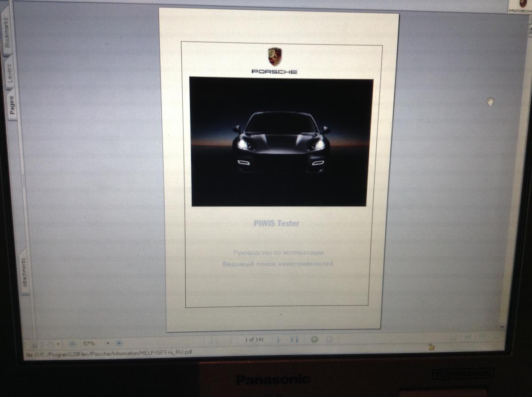Click the 'PIWIS Tester' title text
The width and height of the screenshot is (532, 397).
[x=276, y=223]
